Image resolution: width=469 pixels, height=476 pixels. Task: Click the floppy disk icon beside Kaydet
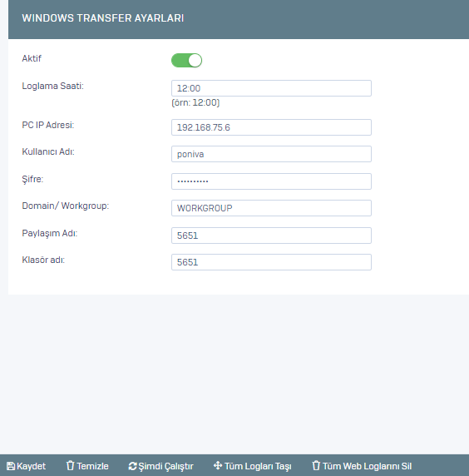(11, 466)
